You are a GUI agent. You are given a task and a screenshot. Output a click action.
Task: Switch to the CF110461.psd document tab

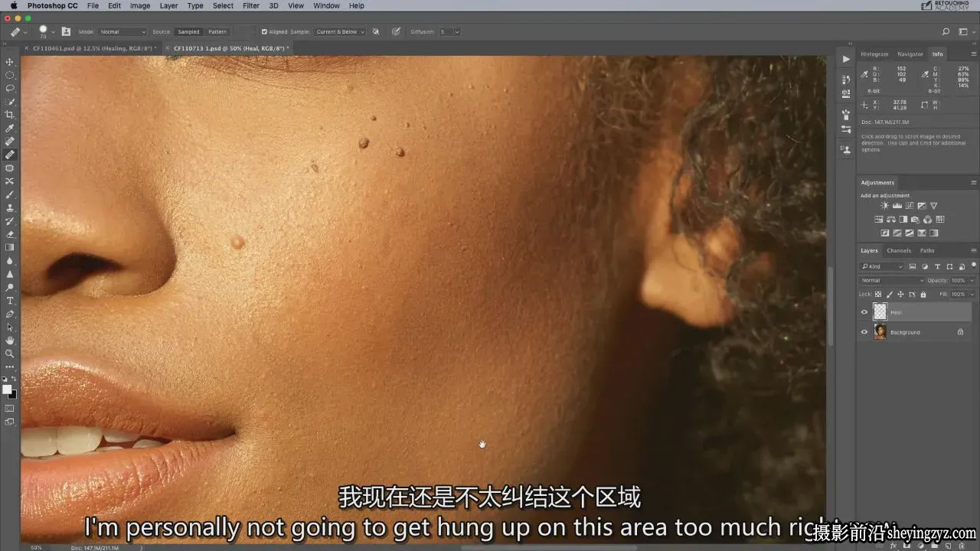pos(91,48)
